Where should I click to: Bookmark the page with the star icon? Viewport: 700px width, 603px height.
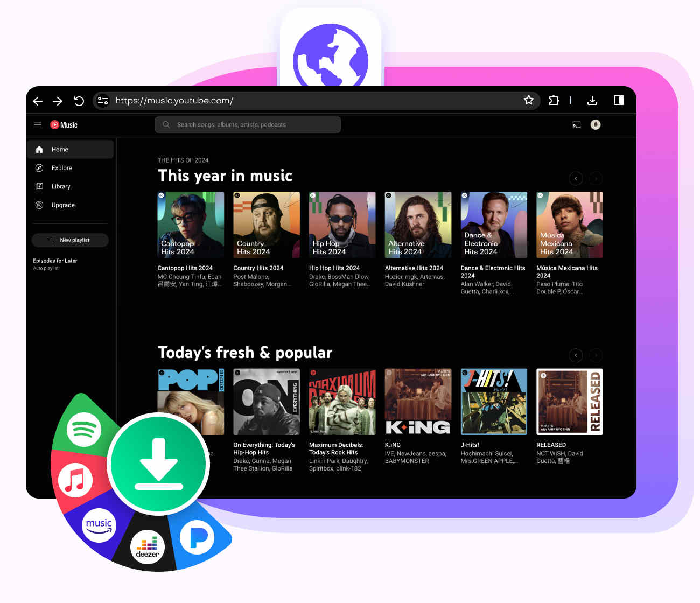tap(528, 101)
